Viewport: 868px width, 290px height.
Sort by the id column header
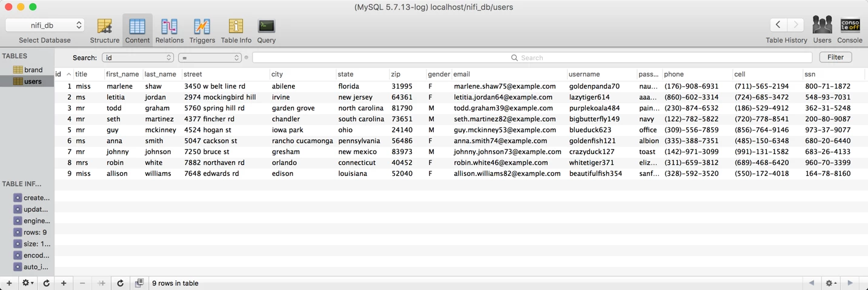tap(64, 74)
